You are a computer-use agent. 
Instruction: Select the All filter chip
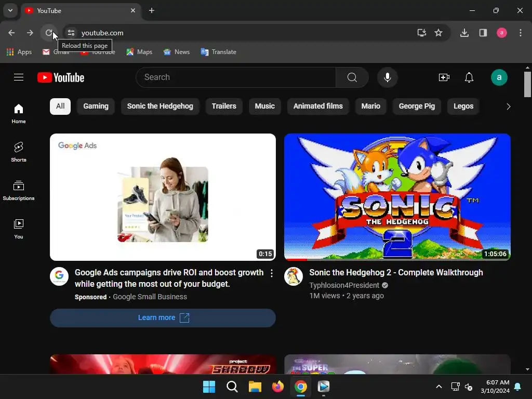point(60,106)
